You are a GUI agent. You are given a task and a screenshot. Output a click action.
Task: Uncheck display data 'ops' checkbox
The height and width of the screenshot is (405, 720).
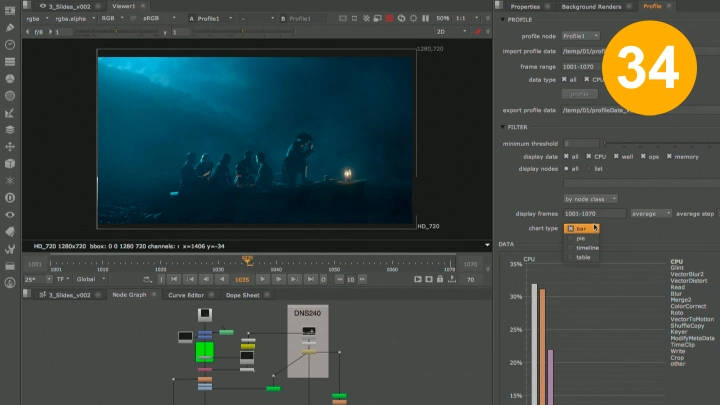pyautogui.click(x=643, y=157)
